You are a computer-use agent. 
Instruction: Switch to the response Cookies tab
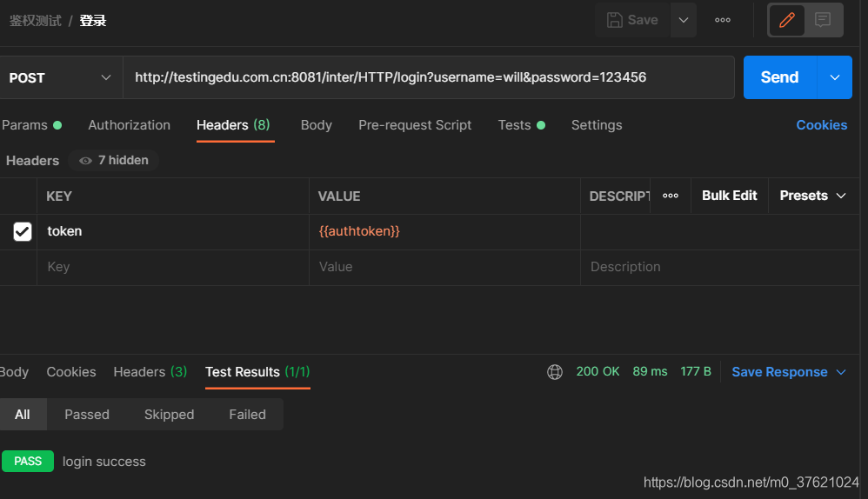click(70, 372)
